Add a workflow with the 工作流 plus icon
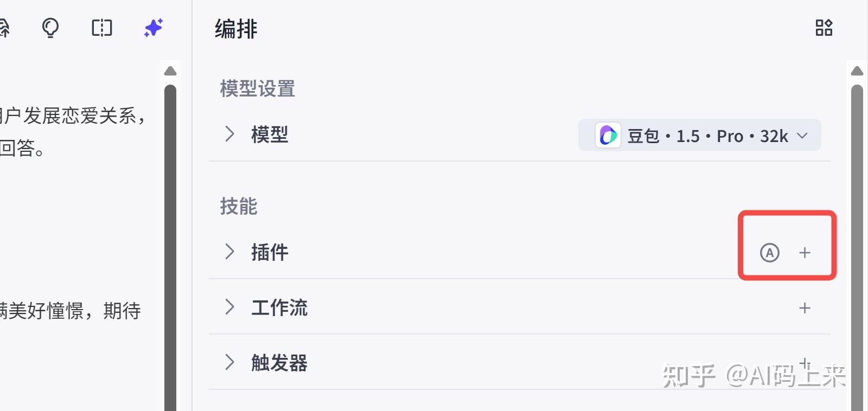The width and height of the screenshot is (868, 411). (805, 308)
